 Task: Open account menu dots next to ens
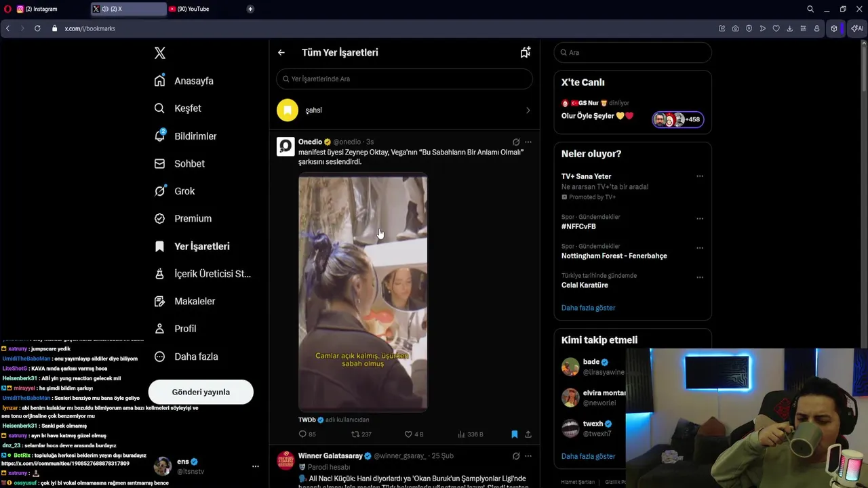[x=255, y=466]
